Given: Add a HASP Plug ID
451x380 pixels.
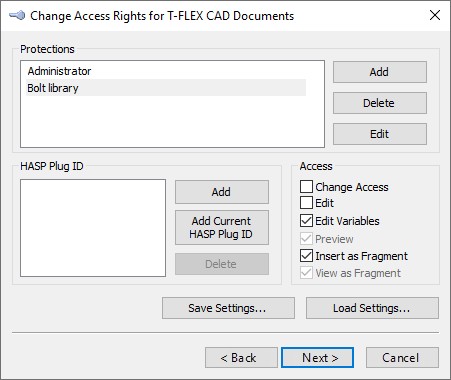Looking at the screenshot, I should click(222, 192).
